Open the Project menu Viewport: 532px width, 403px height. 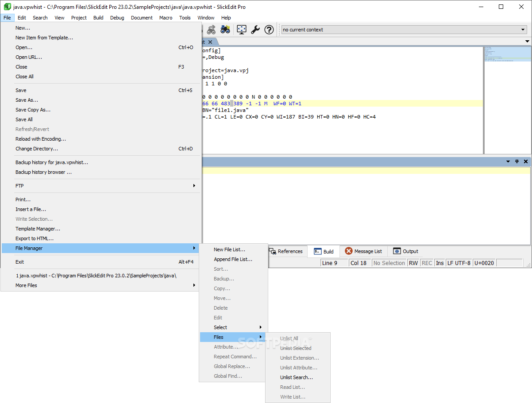click(x=79, y=18)
